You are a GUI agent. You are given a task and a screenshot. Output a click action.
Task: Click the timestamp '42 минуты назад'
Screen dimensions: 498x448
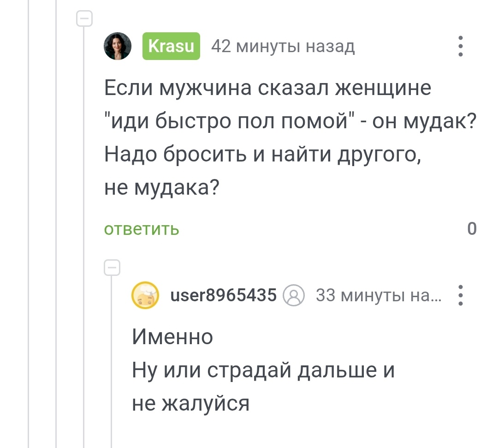pos(283,47)
